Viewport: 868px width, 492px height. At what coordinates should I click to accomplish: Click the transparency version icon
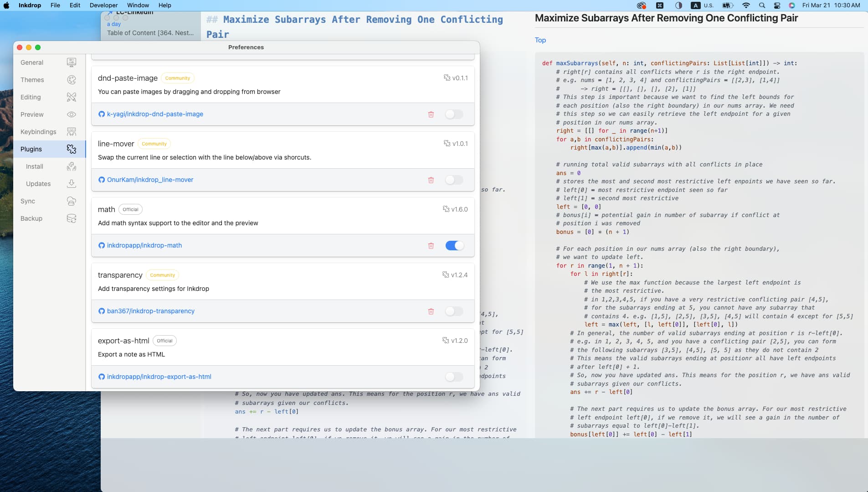coord(446,275)
